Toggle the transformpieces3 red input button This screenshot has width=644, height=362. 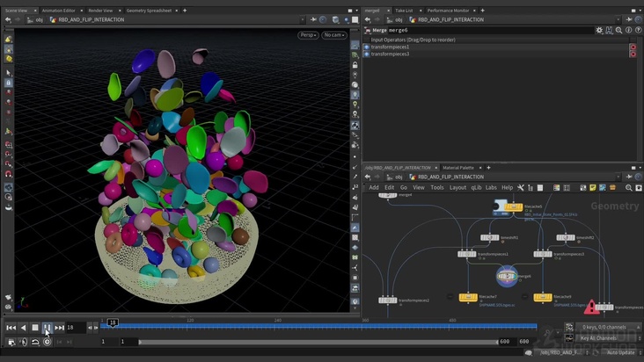(x=633, y=54)
